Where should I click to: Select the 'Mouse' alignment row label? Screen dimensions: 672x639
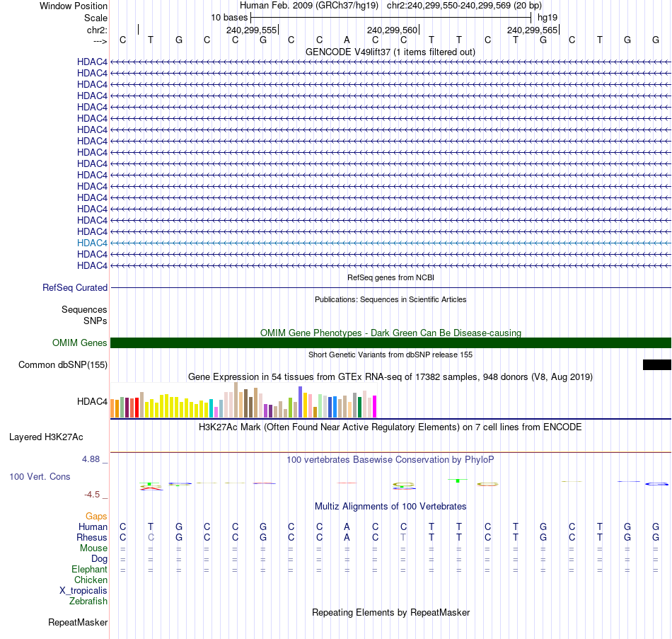click(93, 548)
